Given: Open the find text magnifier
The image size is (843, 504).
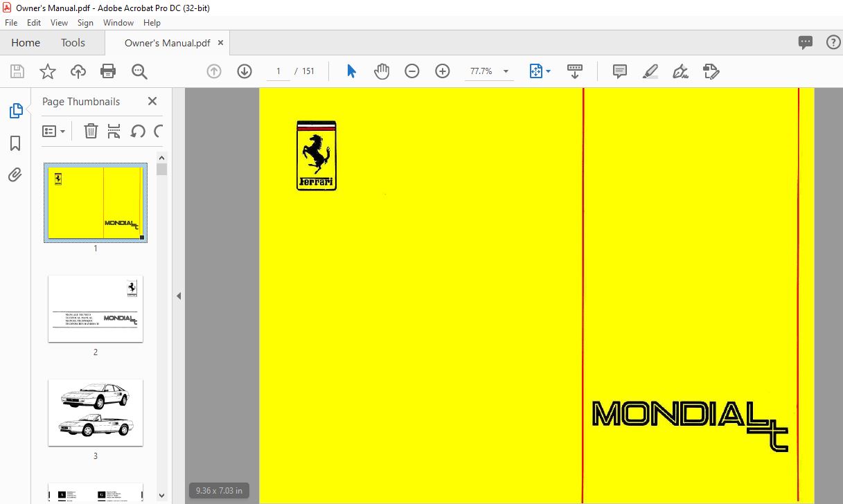Looking at the screenshot, I should pos(139,71).
